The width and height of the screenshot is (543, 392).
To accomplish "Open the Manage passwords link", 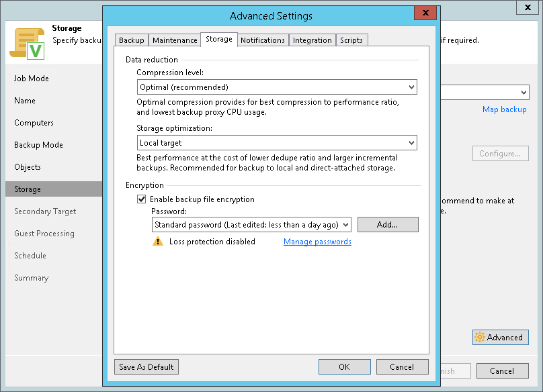I will pyautogui.click(x=317, y=242).
